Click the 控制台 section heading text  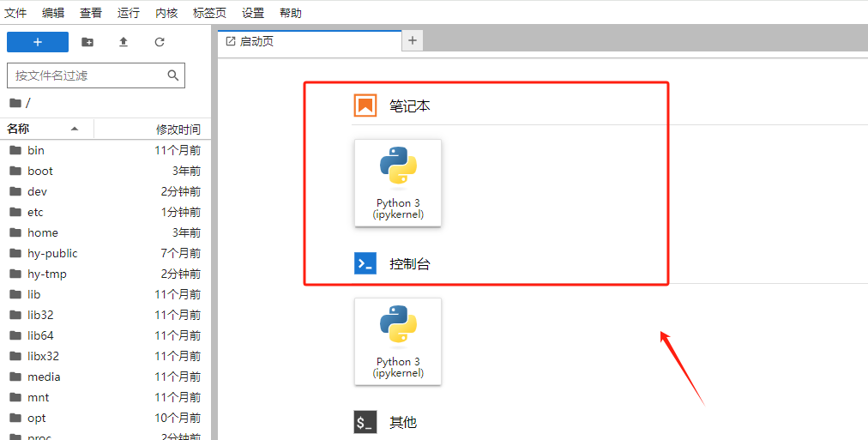pos(410,264)
